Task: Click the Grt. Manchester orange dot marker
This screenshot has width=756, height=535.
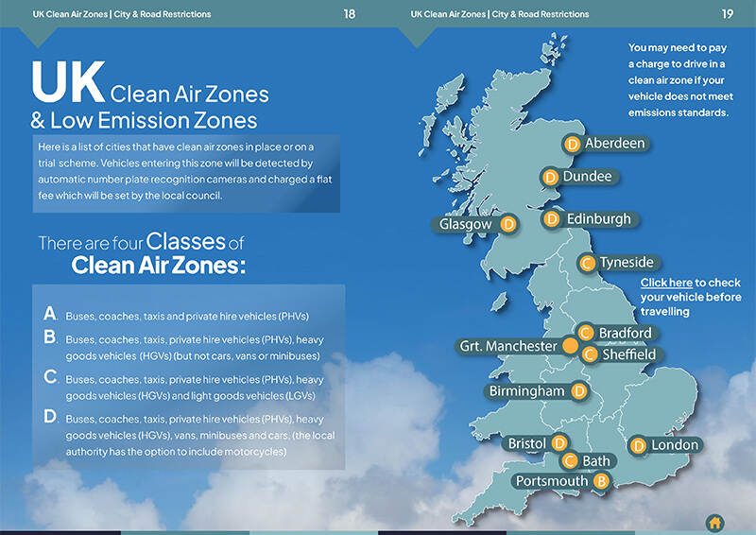Action: tap(570, 346)
